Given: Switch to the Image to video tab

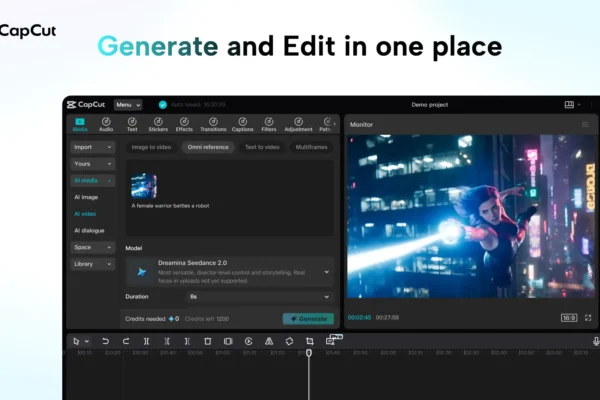Looking at the screenshot, I should 152,147.
